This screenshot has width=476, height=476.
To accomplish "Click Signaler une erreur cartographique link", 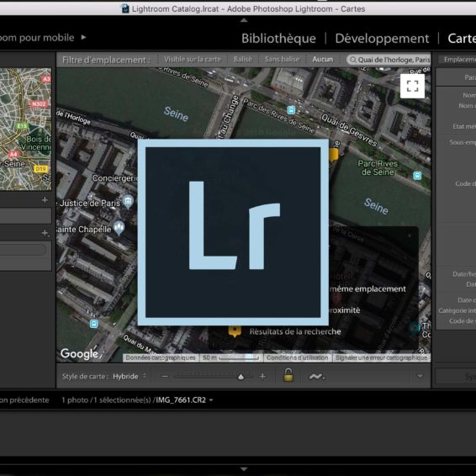I will [381, 358].
